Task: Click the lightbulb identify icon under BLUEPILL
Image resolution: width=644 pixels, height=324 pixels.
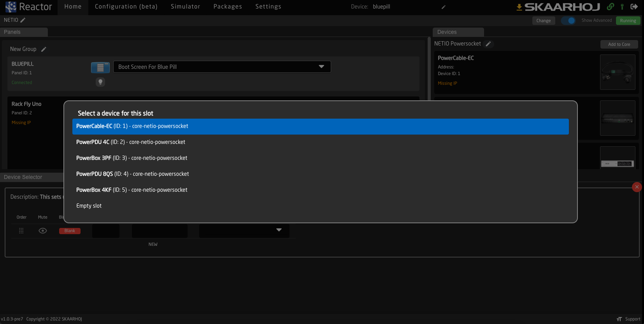Action: pyautogui.click(x=100, y=82)
